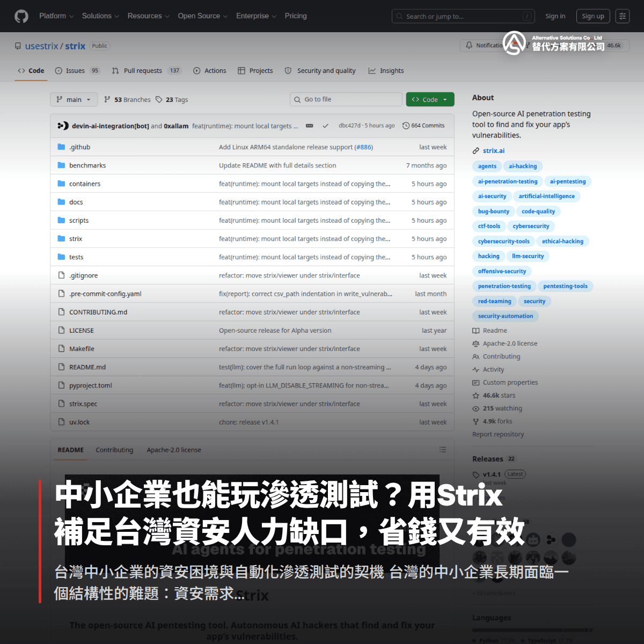644x644 pixels.
Task: Click the Sign up button
Action: (593, 16)
